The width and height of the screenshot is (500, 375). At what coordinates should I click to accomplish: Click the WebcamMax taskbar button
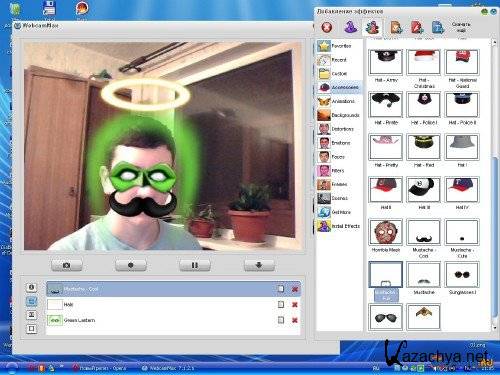(x=168, y=368)
